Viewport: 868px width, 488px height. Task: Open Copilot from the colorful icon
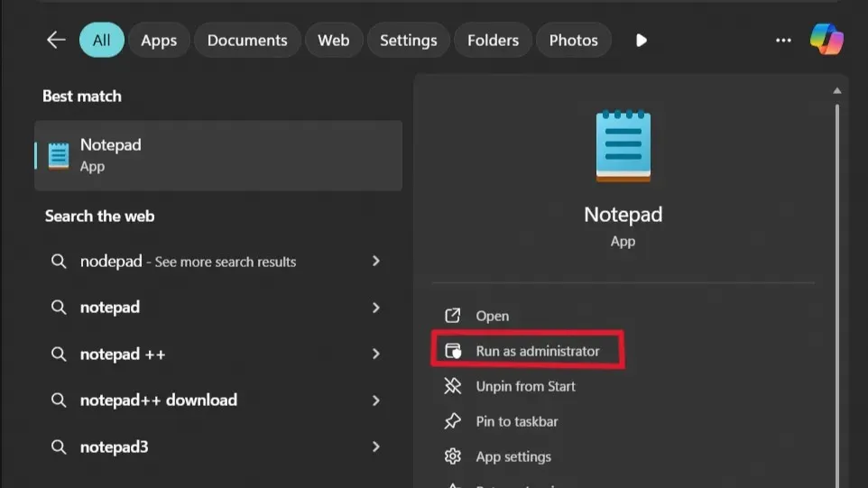click(x=826, y=40)
